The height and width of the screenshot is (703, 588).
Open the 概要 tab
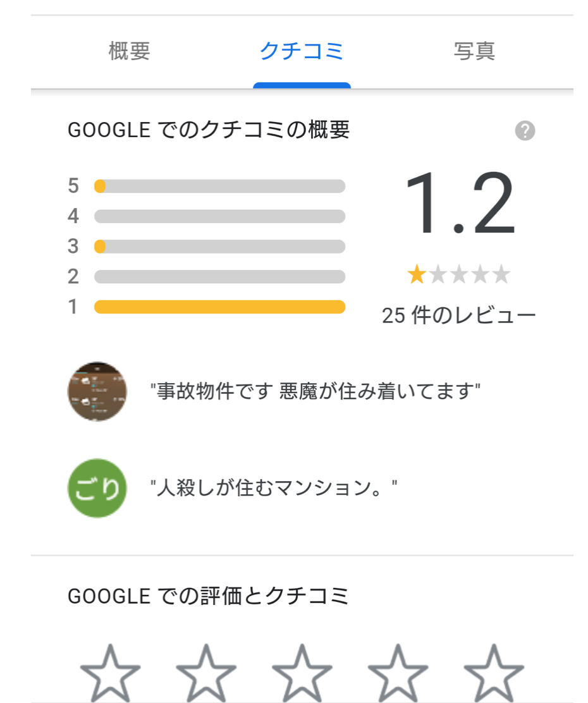(x=129, y=51)
